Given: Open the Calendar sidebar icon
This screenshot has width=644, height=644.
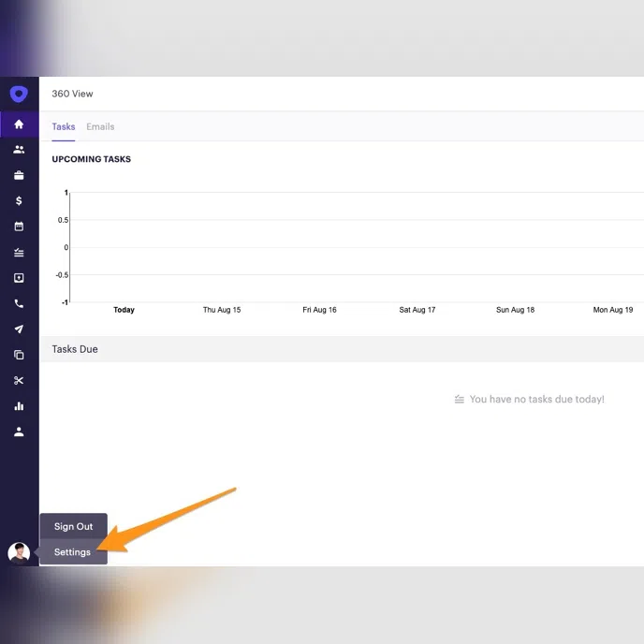Looking at the screenshot, I should [19, 227].
